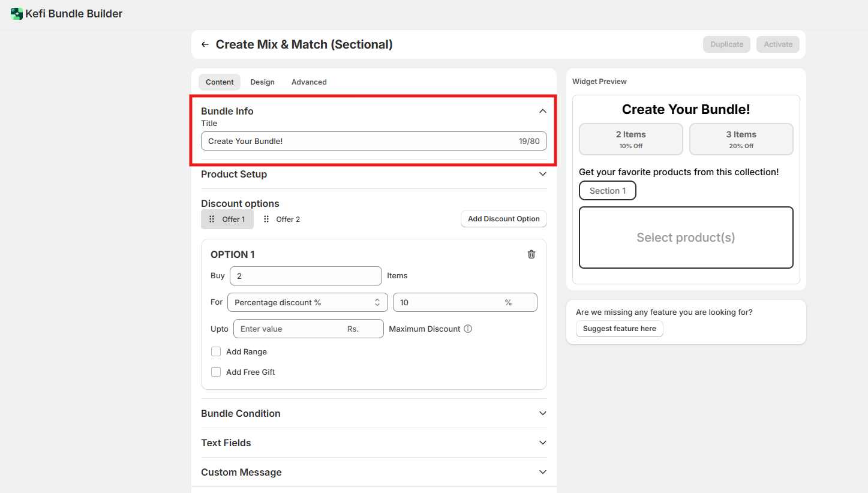
Task: Click the drag handle icon on Offer 1
Action: (x=212, y=220)
